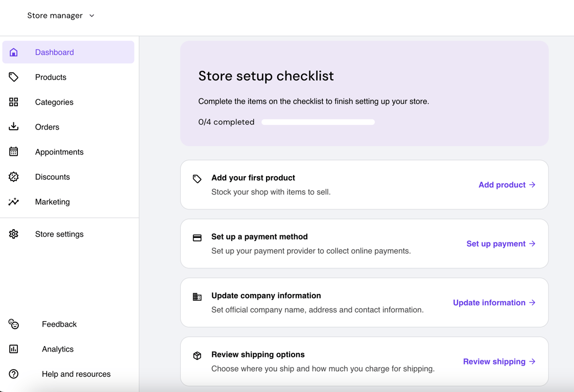Click the setup progress bar
The image size is (574, 392).
click(x=318, y=122)
